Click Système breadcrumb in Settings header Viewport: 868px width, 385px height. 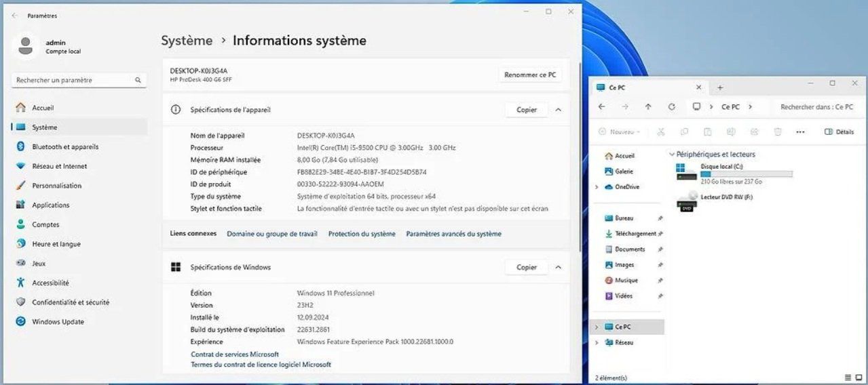187,41
